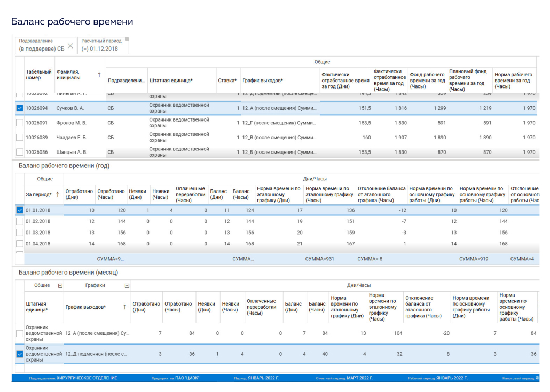Click the СУММА=919 total cell
This screenshot has height=392, width=550.
click(474, 259)
